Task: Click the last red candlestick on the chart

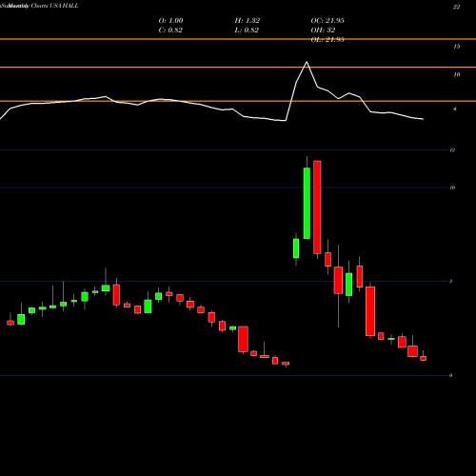Action: [424, 358]
